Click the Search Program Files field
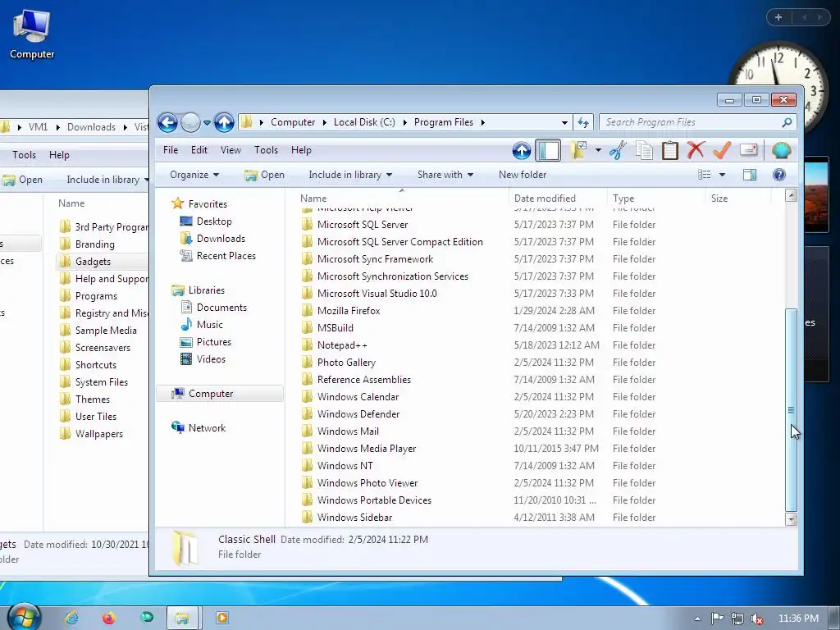The width and height of the screenshot is (840, 630). coord(697,123)
